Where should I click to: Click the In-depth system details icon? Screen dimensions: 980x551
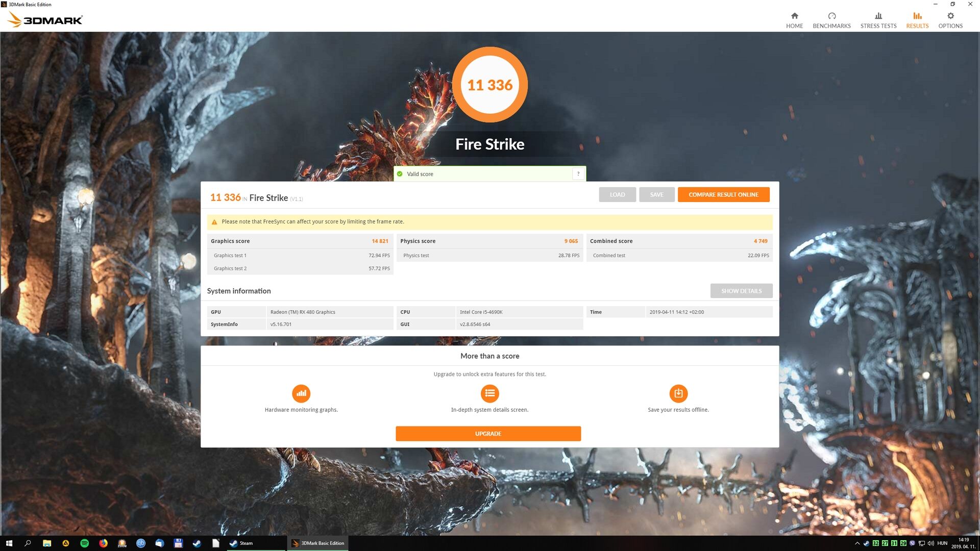[x=489, y=393]
